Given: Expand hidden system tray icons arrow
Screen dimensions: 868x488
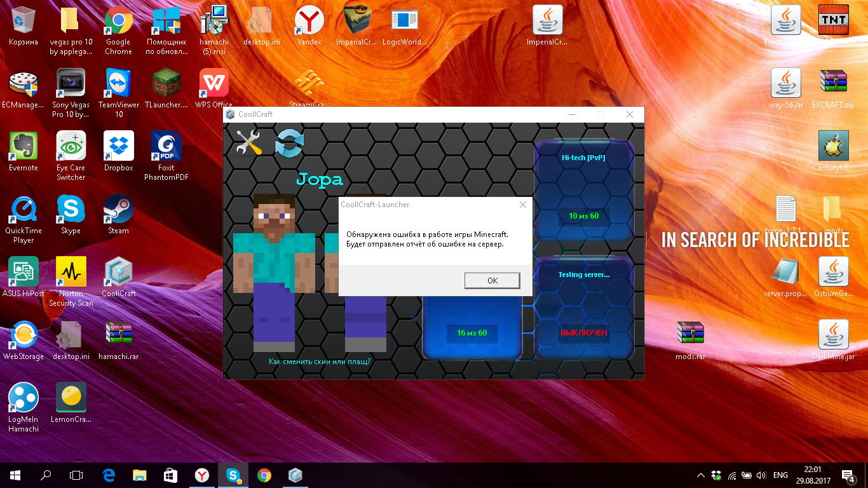Looking at the screenshot, I should click(700, 475).
